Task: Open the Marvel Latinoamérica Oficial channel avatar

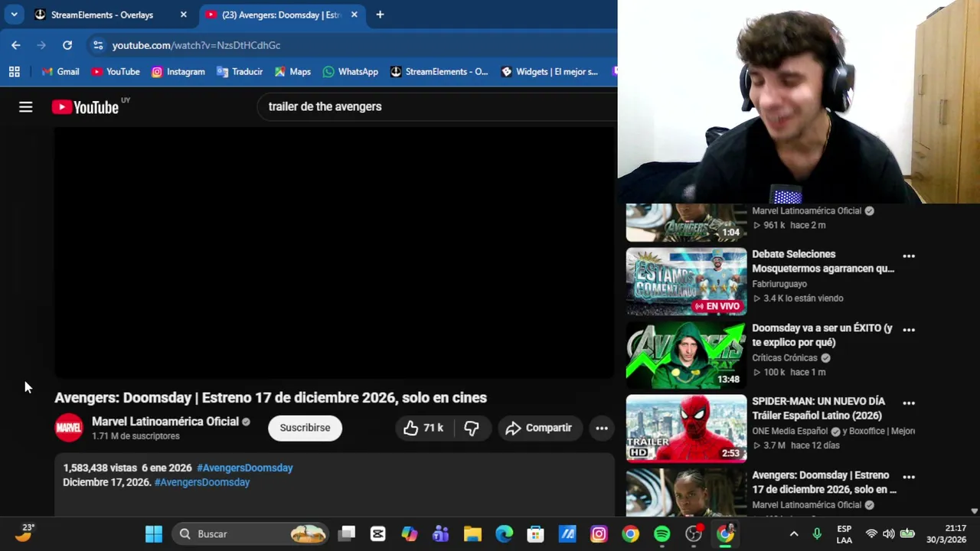Action: pyautogui.click(x=69, y=428)
